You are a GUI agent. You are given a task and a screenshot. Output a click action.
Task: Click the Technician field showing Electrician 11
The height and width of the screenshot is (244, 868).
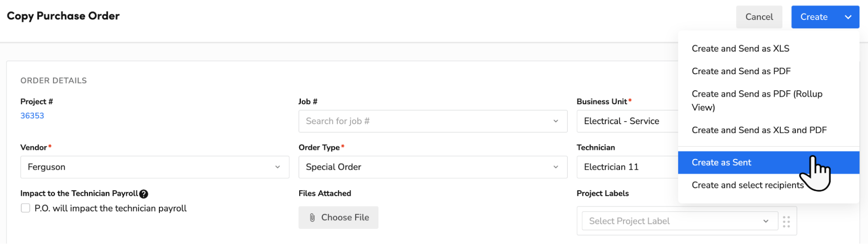pos(625,167)
